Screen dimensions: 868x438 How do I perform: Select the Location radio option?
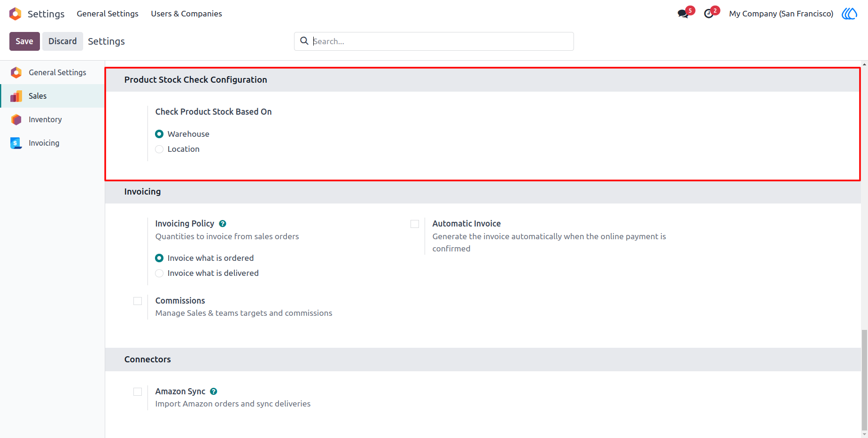(159, 149)
